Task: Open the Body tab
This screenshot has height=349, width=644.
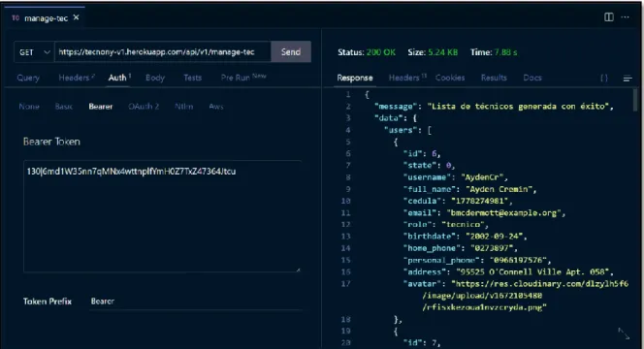Action: pos(155,78)
